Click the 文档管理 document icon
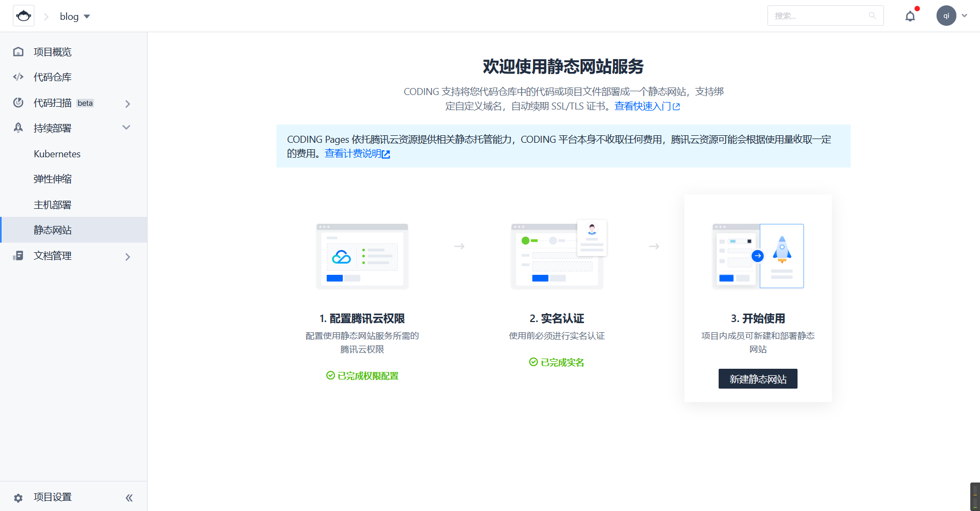Image resolution: width=980 pixels, height=511 pixels. [x=18, y=256]
